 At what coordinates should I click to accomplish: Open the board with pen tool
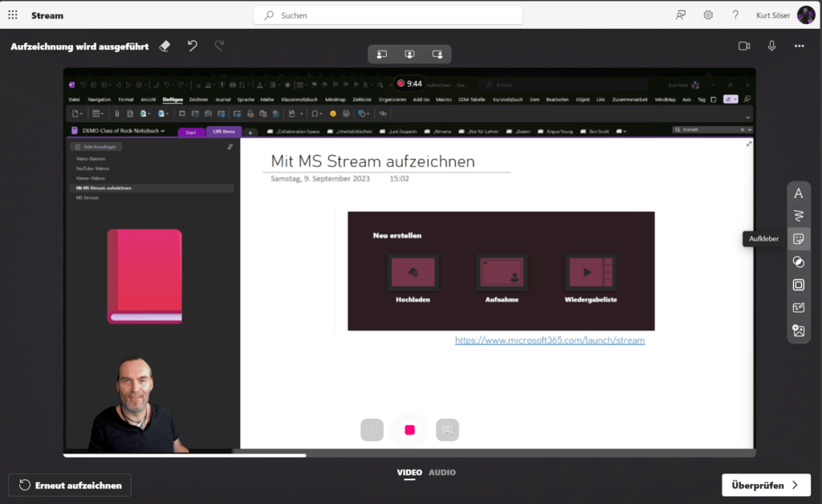(799, 307)
